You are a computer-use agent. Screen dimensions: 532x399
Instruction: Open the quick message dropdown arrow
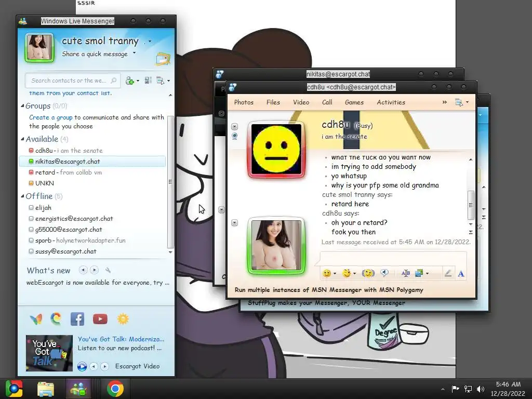(135, 53)
